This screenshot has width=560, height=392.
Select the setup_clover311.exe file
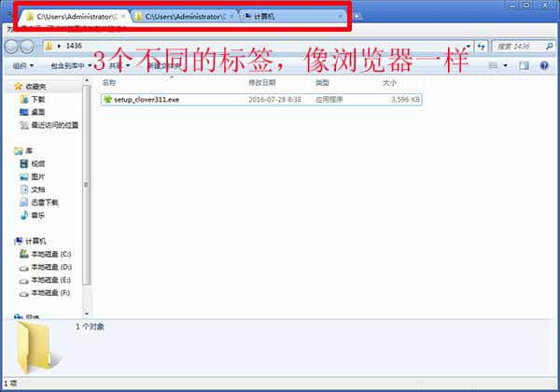[x=261, y=100]
